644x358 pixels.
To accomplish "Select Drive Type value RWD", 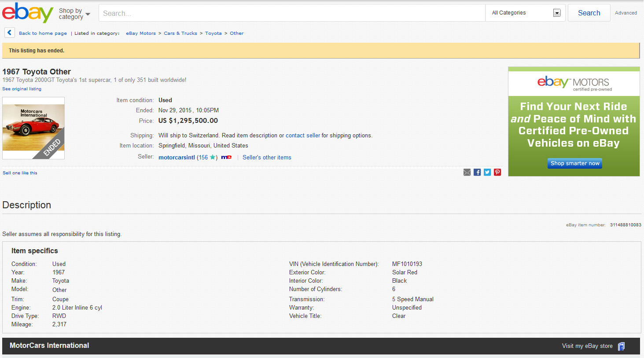I will (59, 316).
